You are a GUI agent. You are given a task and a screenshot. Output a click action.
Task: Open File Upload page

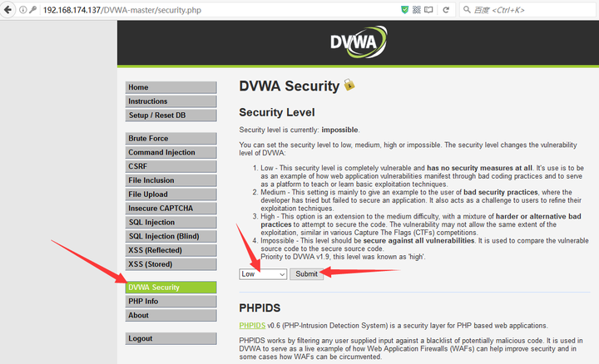171,194
